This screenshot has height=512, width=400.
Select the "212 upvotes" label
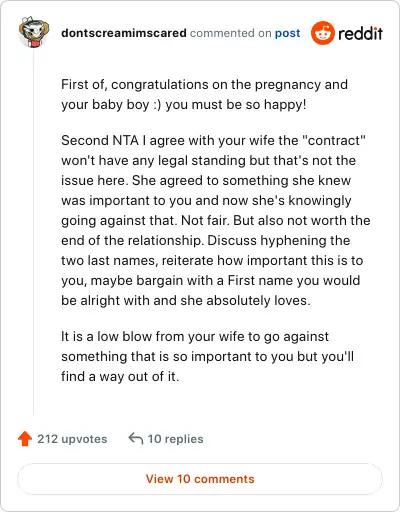72,439
